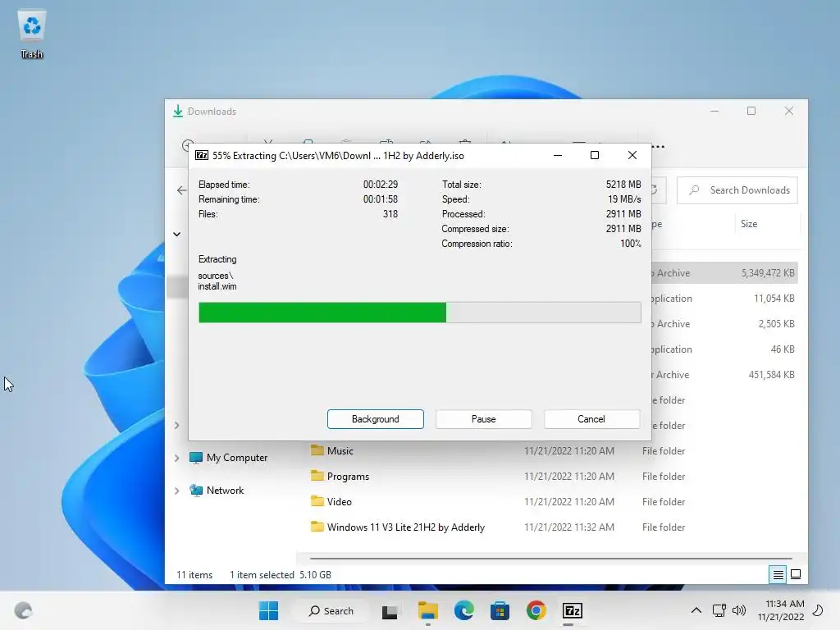The height and width of the screenshot is (630, 840).
Task: Show hidden tray icons chevron
Action: pyautogui.click(x=696, y=610)
